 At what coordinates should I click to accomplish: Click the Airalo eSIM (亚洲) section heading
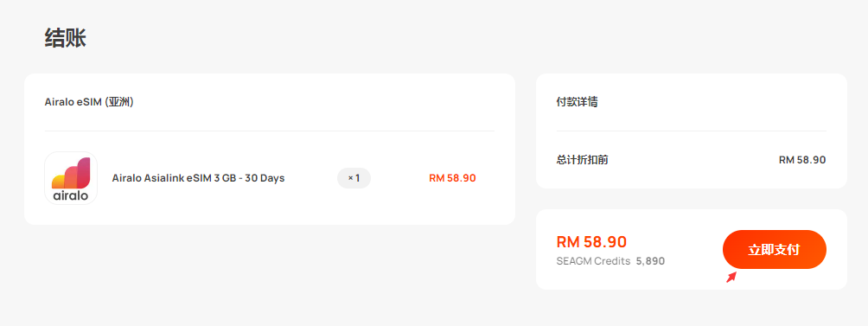click(x=89, y=102)
